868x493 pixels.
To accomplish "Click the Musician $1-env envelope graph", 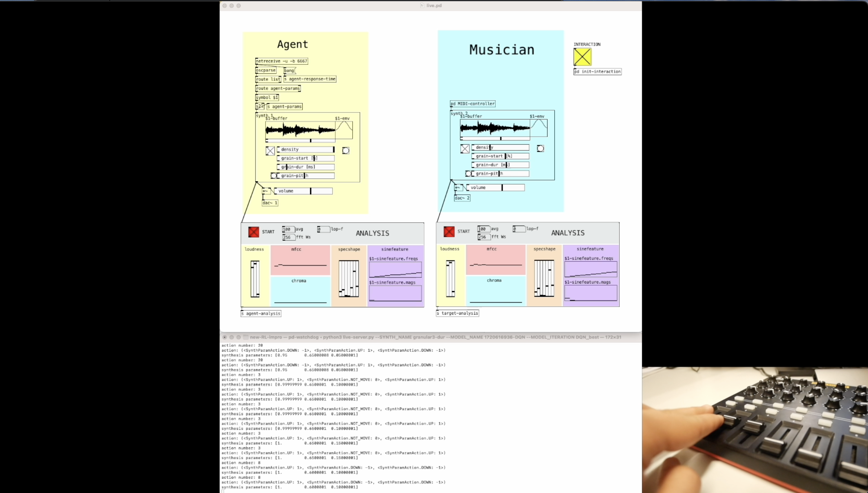I will 539,128.
